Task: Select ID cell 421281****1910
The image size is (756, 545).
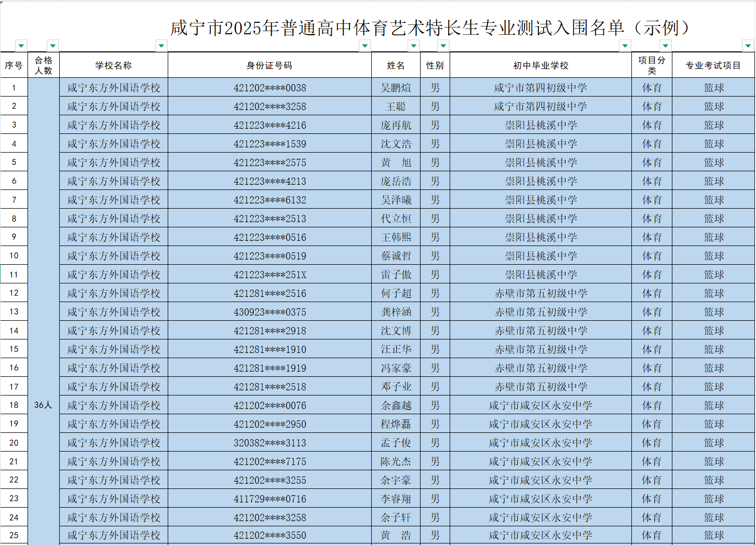Action: pos(269,349)
